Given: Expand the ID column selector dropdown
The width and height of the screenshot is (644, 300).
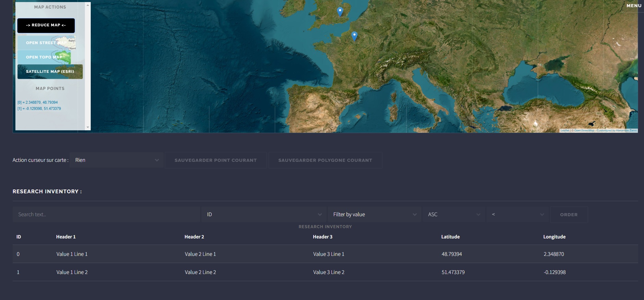Looking at the screenshot, I should pos(264,214).
